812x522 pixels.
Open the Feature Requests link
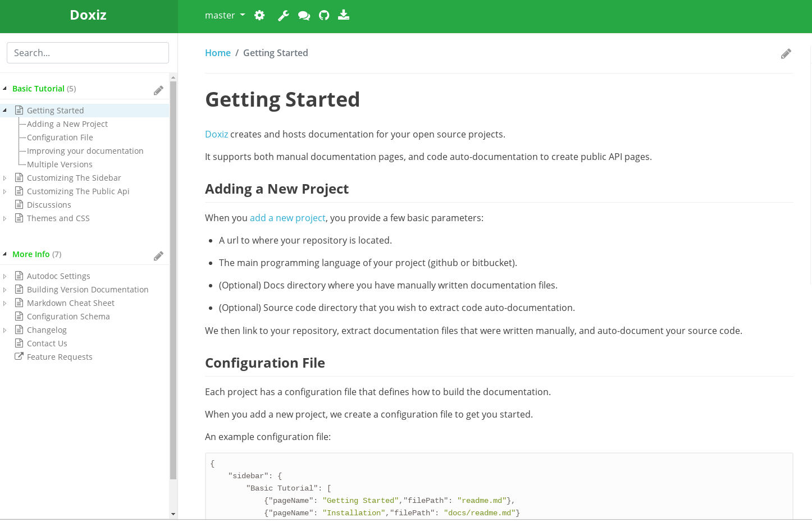pyautogui.click(x=60, y=357)
